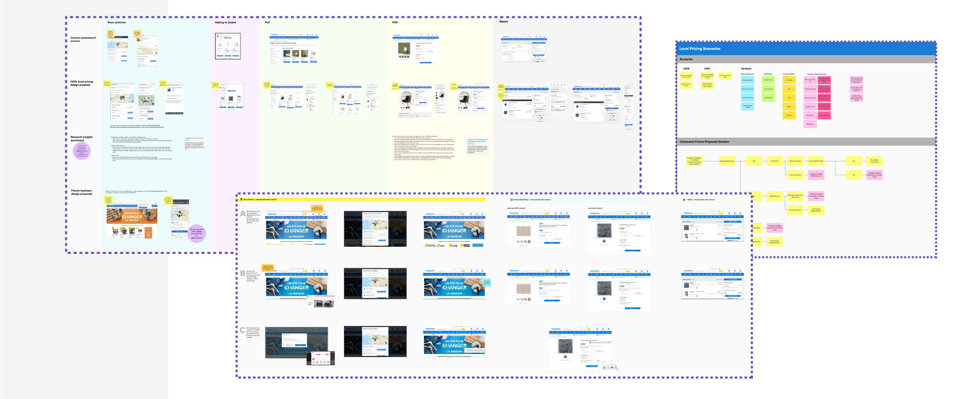Select the 'Customer navigates on website' flow note
980x399 pixels.
tap(694, 161)
